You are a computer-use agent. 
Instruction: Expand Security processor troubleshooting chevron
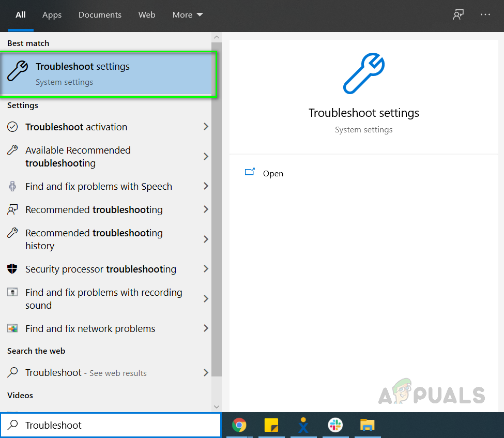coord(206,269)
